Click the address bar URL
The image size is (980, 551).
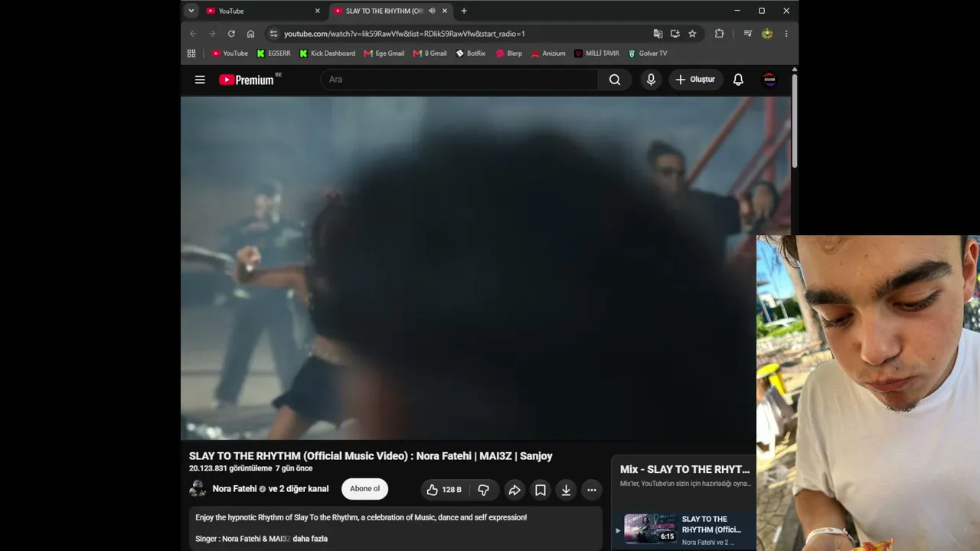click(x=404, y=34)
